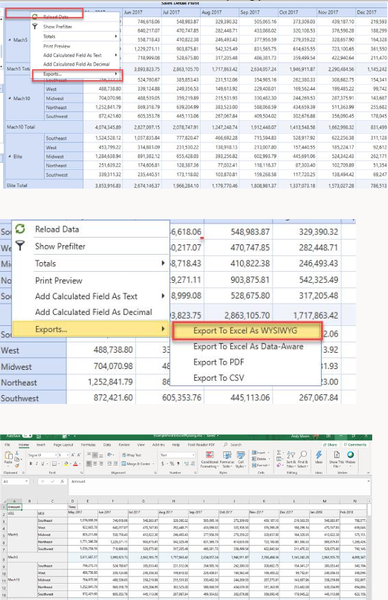Click the Borders icon in Excel Font group
The image size is (388, 600).
54,464
